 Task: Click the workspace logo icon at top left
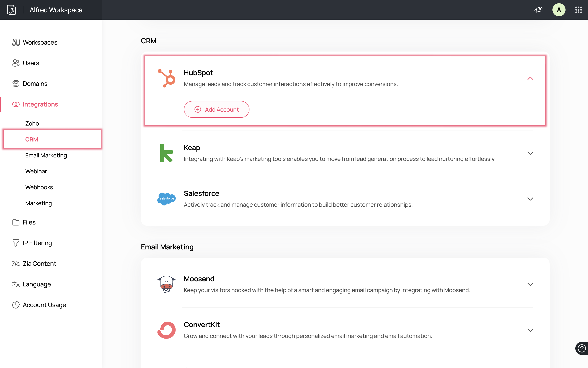point(11,10)
